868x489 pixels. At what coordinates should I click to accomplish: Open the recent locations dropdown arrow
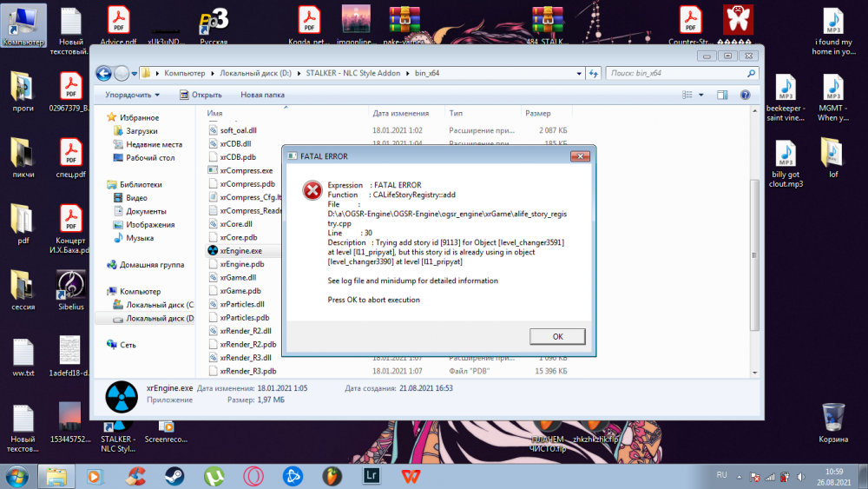pos(134,73)
